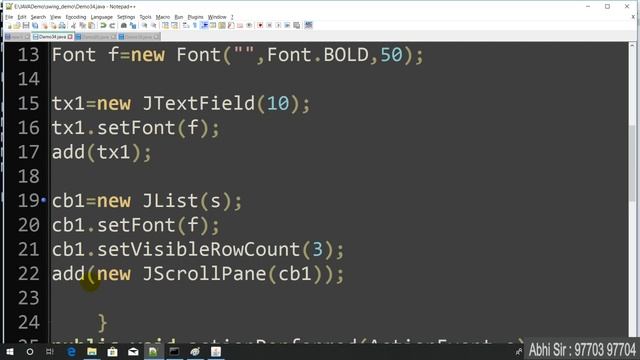Viewport: 640px width, 360px height.
Task: Click the Cut scissors icon
Action: click(73, 25)
